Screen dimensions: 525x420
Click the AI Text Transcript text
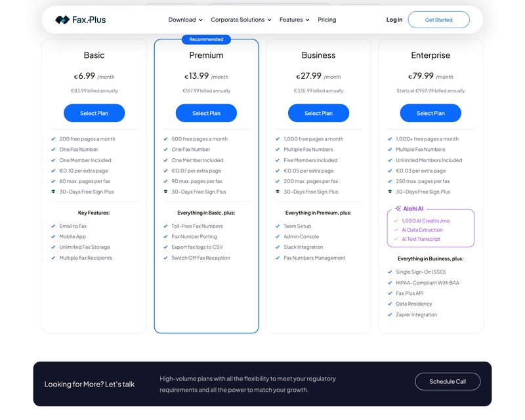[421, 239]
